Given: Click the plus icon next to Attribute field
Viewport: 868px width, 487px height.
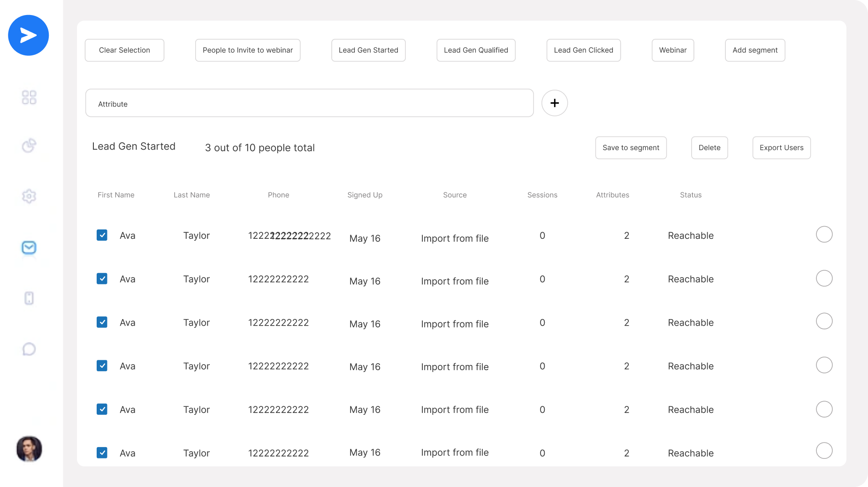Looking at the screenshot, I should (x=555, y=103).
